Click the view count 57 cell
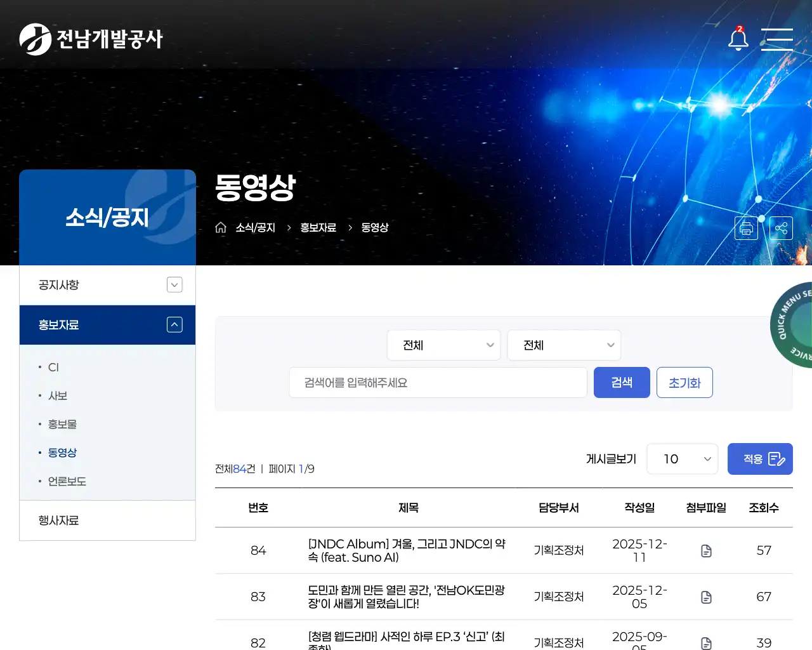812x650 pixels. pyautogui.click(x=764, y=550)
